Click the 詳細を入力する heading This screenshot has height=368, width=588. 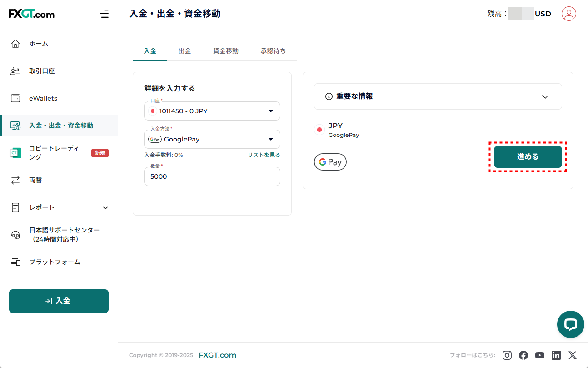coord(169,88)
